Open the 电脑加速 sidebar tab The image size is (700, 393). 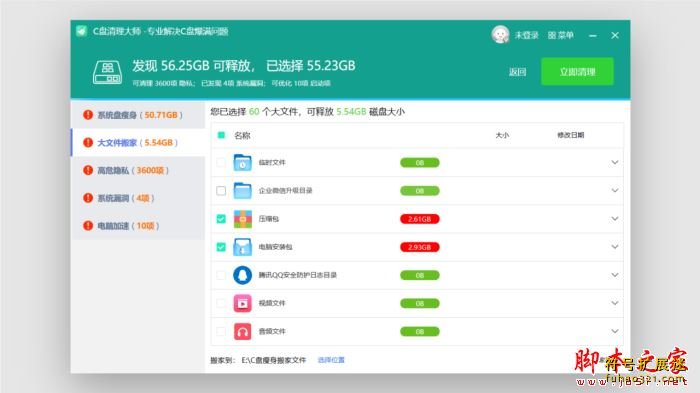click(x=138, y=226)
